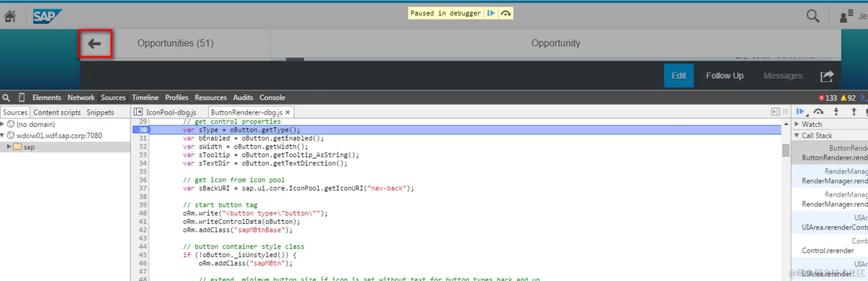Open the share action icon
The image size is (868, 281).
click(827, 76)
